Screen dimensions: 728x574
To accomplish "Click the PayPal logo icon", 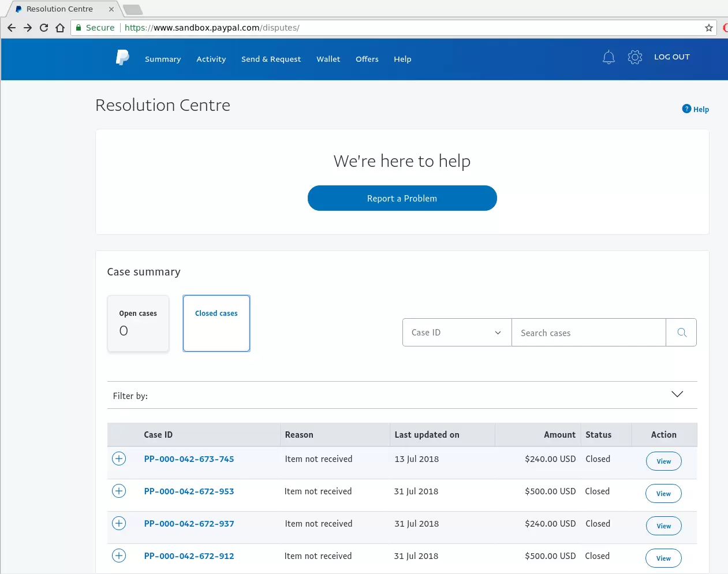I will tap(122, 57).
